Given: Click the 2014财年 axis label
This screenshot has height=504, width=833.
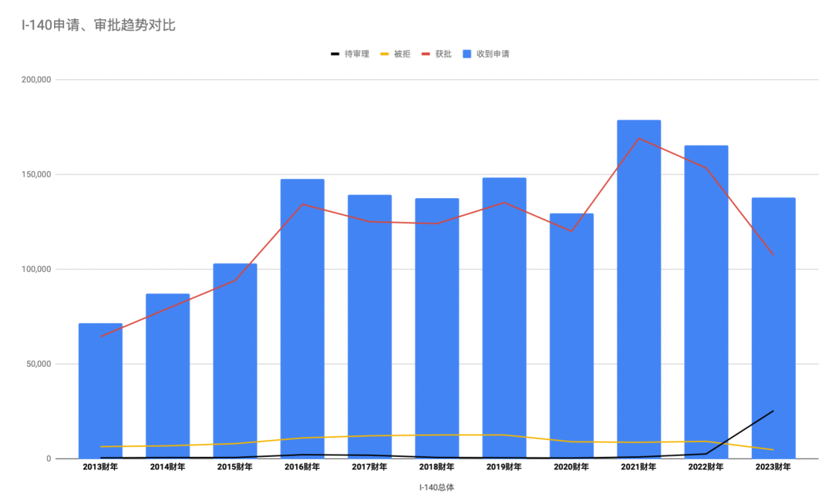Looking at the screenshot, I should [167, 467].
